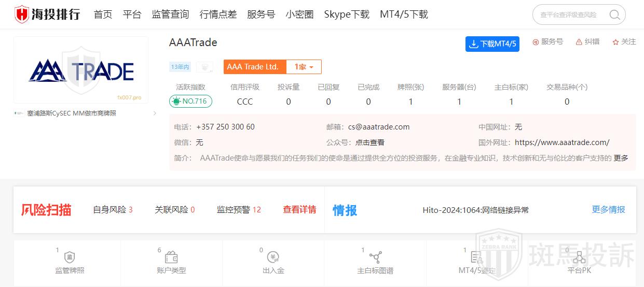
Task: Open the 监管查询 menu item
Action: tap(170, 15)
